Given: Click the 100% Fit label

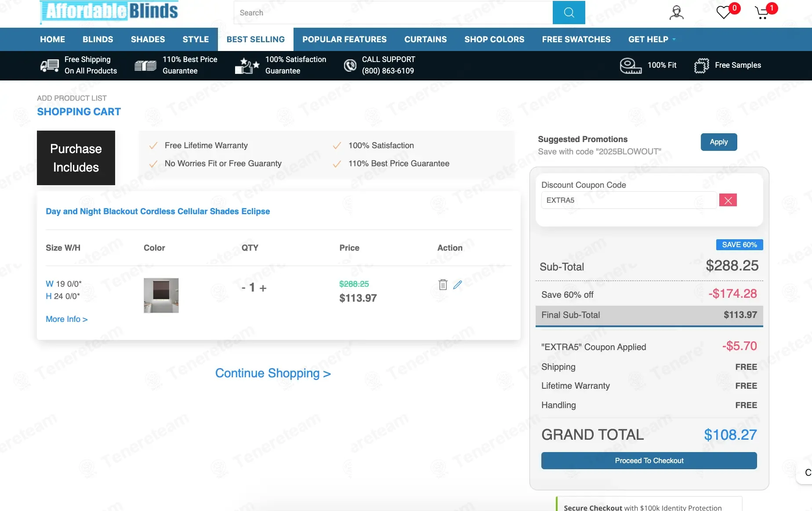Looking at the screenshot, I should coord(662,65).
